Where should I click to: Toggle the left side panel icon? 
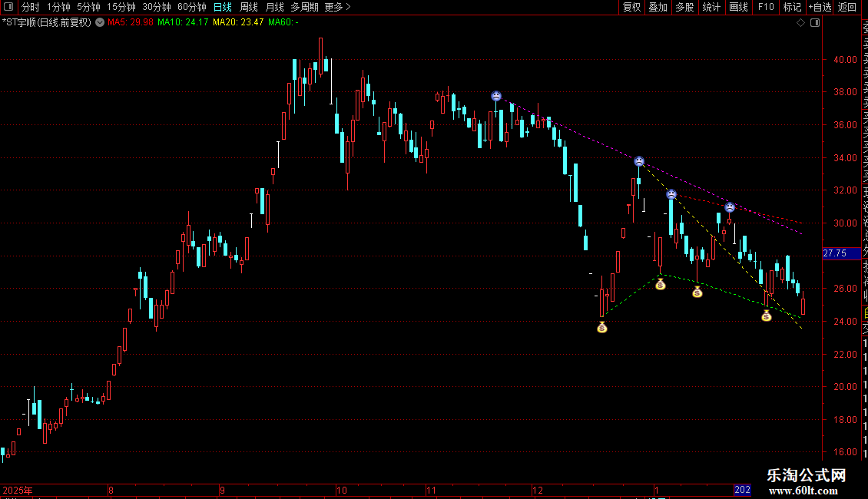(8, 7)
